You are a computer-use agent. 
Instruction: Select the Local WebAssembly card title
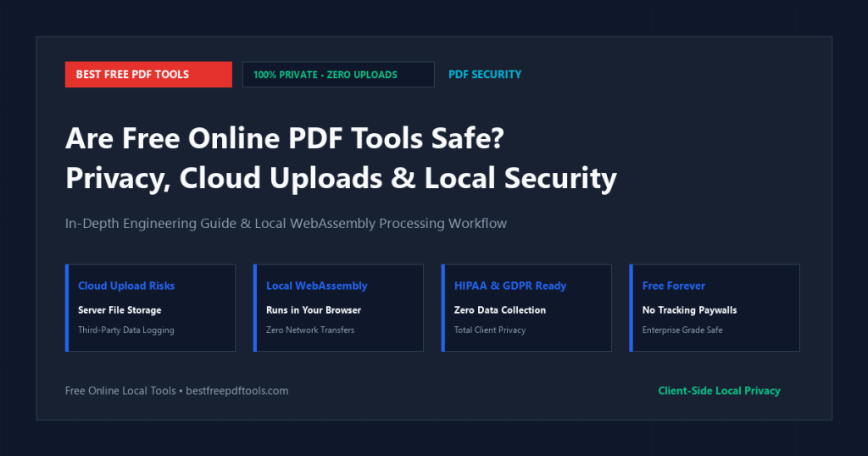[317, 286]
